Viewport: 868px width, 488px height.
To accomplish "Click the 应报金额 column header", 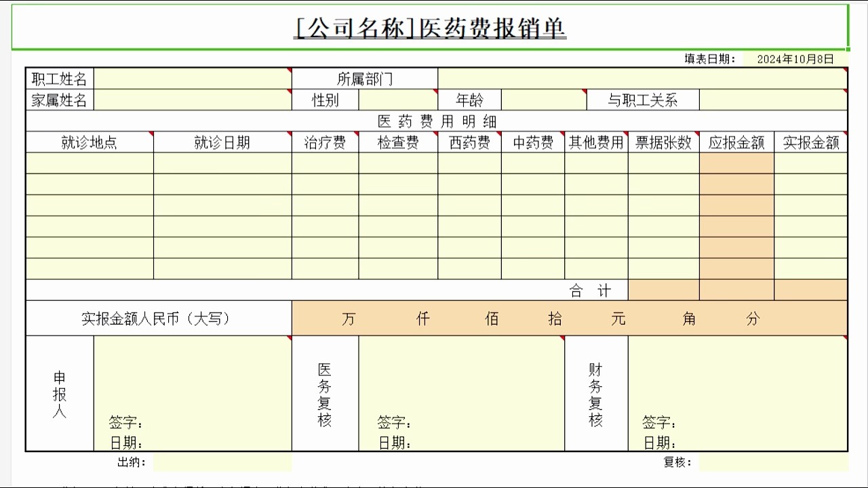I will (x=736, y=142).
